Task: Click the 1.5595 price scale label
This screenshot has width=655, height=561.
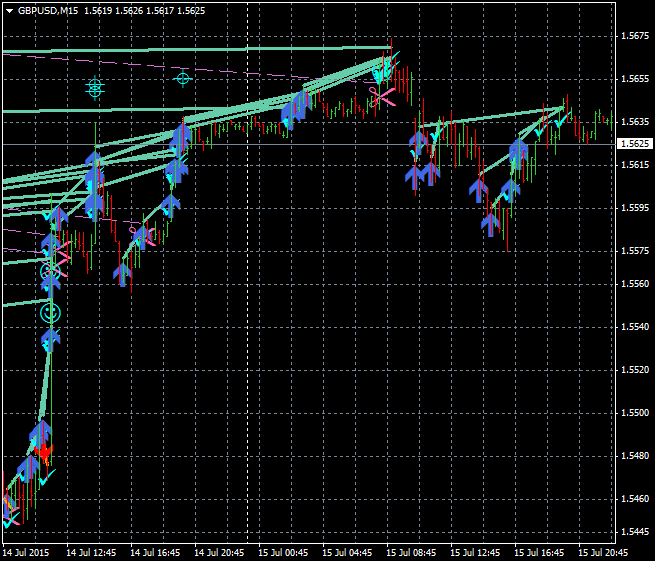Action: click(x=635, y=208)
